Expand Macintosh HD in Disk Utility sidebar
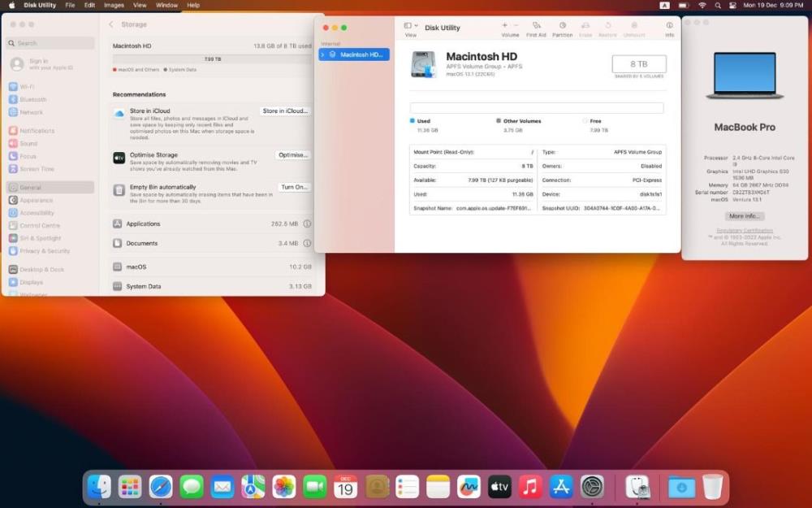The image size is (812, 508). [323, 54]
